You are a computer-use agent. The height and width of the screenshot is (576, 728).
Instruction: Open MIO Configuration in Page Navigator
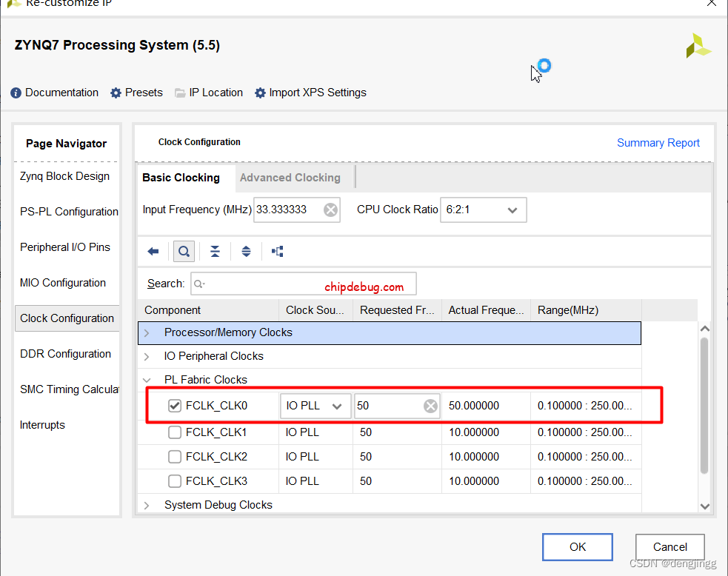coord(63,283)
